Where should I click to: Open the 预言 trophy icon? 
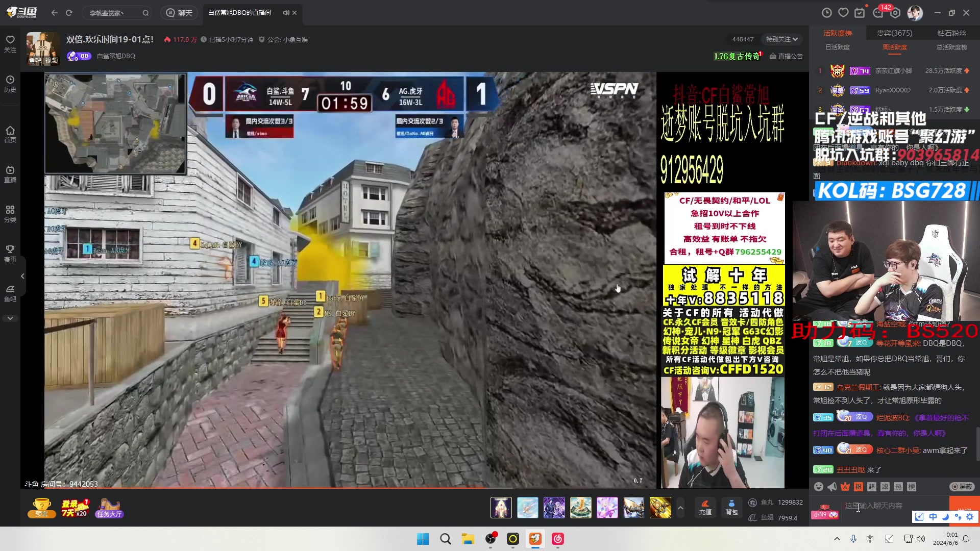click(x=42, y=508)
